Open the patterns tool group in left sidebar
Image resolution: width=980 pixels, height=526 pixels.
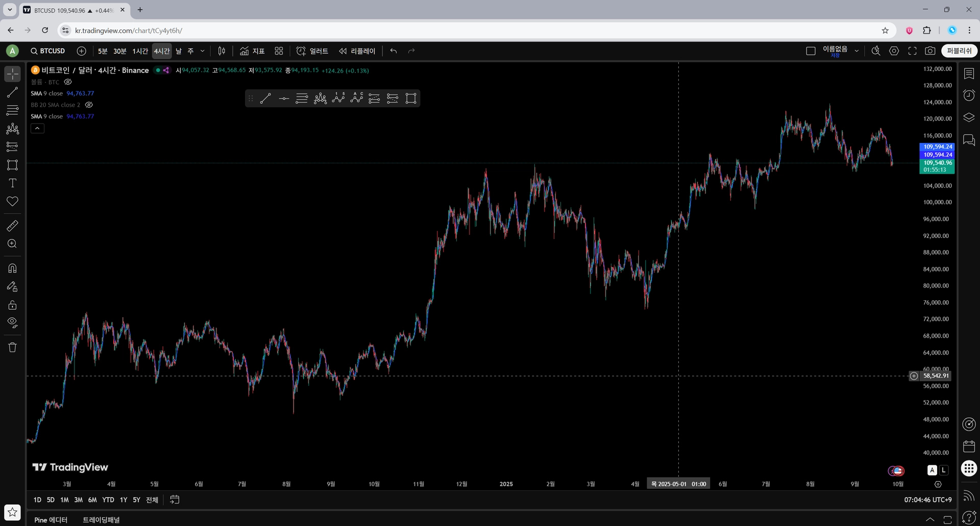click(12, 129)
